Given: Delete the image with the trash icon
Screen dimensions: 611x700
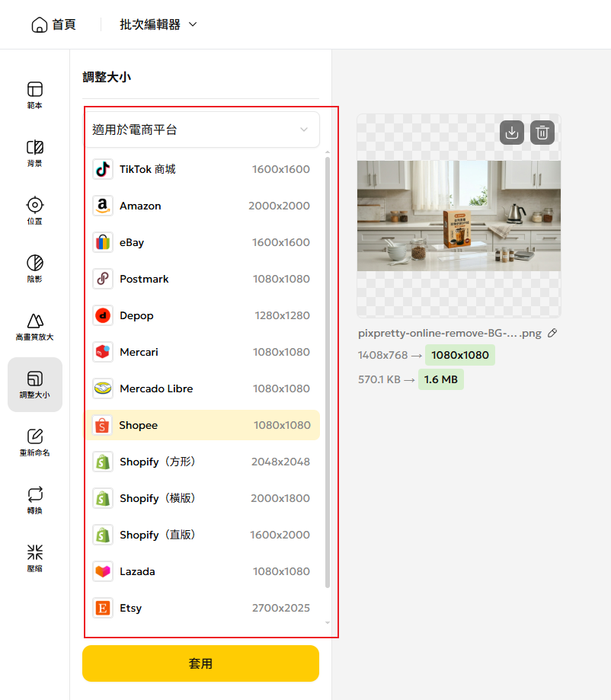Looking at the screenshot, I should coord(542,133).
